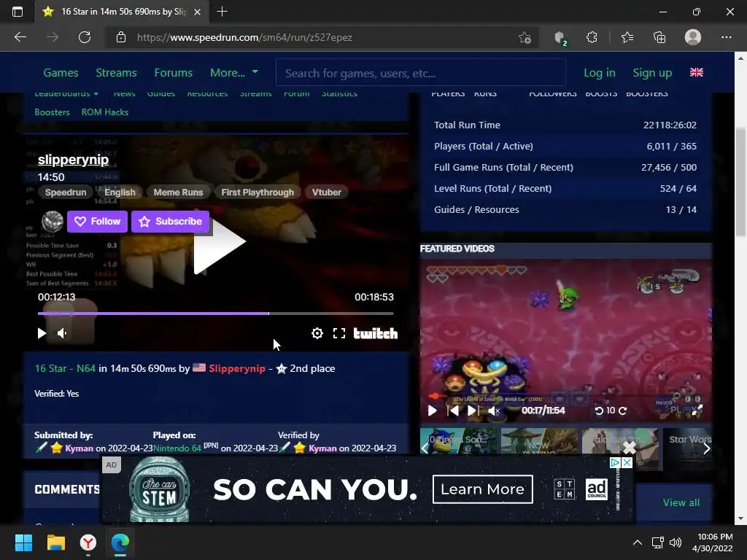Play the featured video

pyautogui.click(x=432, y=411)
